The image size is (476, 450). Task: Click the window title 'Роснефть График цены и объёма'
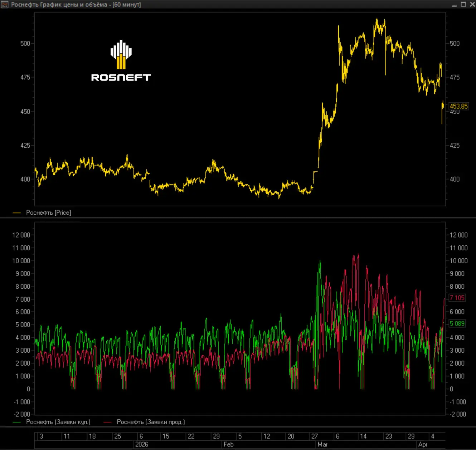[x=59, y=5]
